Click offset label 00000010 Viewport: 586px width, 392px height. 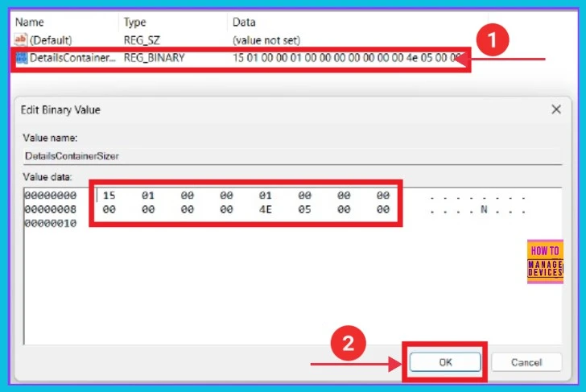coord(51,224)
